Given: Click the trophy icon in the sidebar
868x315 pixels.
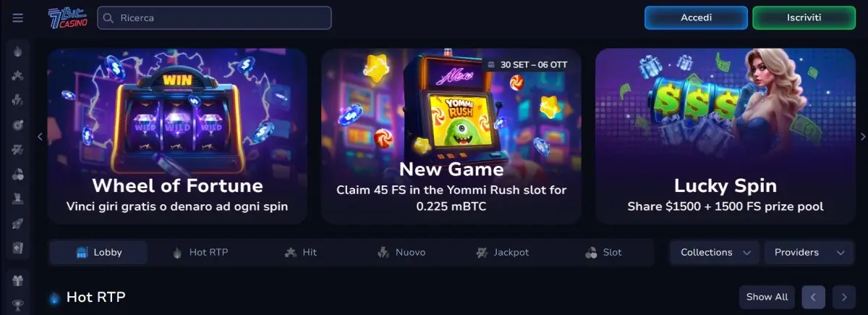Looking at the screenshot, I should point(18,305).
